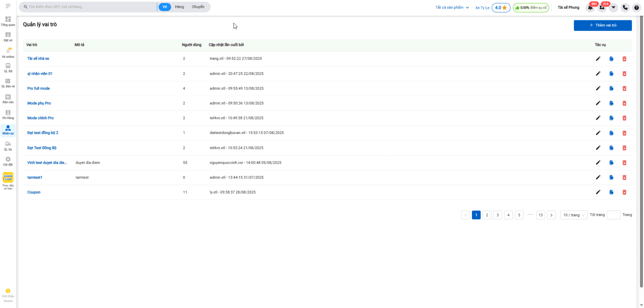644x308 pixels.
Task: Click the phone call icon
Action: [x=625, y=7]
